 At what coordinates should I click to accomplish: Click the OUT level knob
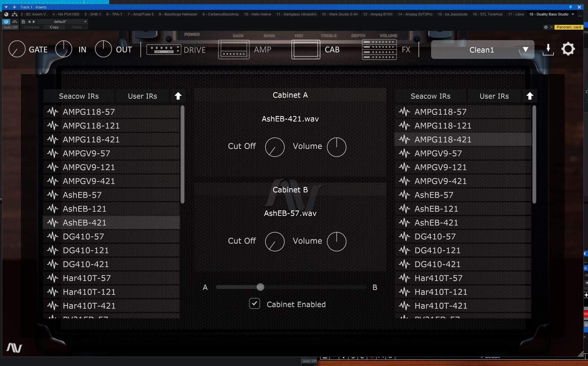pos(103,49)
